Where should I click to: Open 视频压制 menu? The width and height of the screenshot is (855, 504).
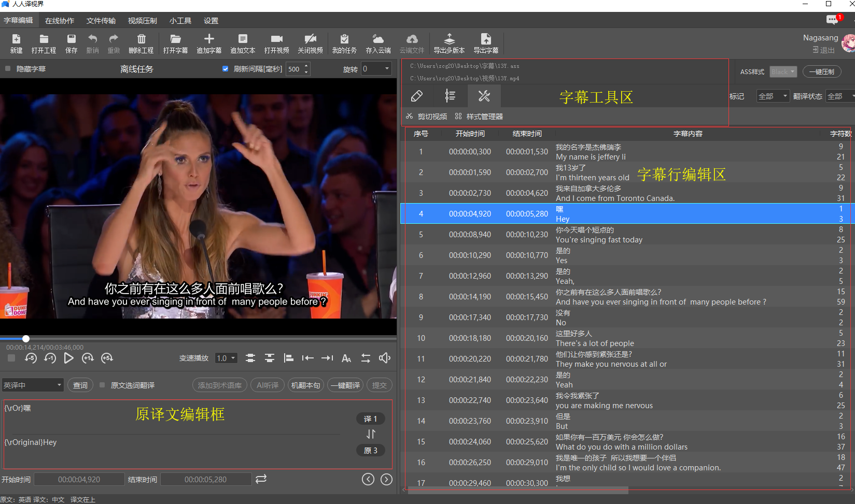coord(143,20)
